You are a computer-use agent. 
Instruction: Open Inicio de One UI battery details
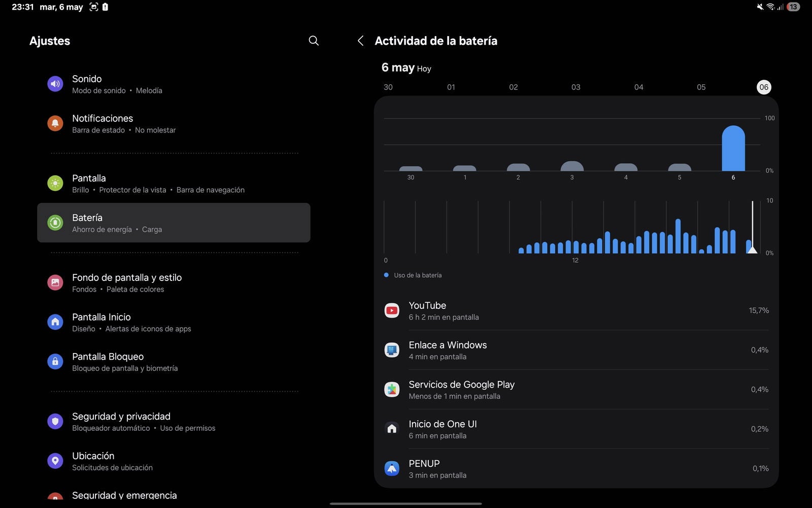[x=576, y=429]
